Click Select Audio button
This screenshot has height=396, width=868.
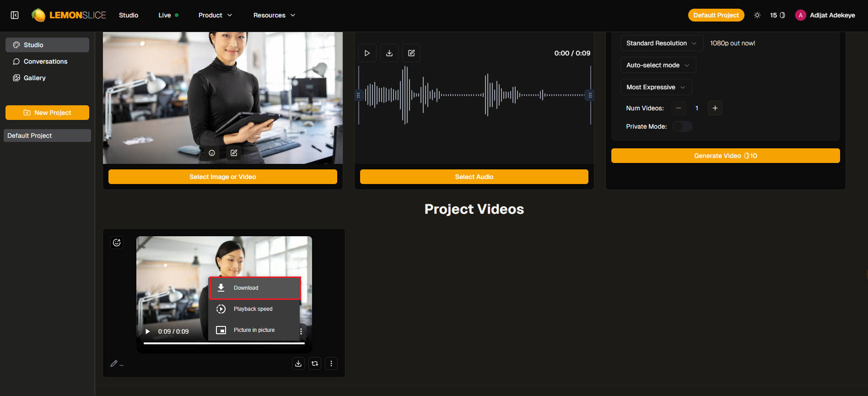tap(474, 177)
